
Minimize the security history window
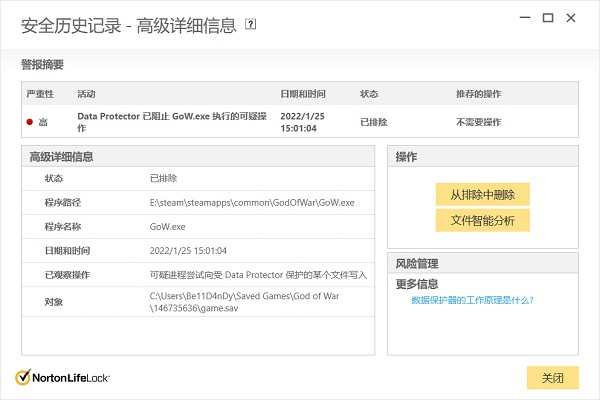tap(525, 18)
